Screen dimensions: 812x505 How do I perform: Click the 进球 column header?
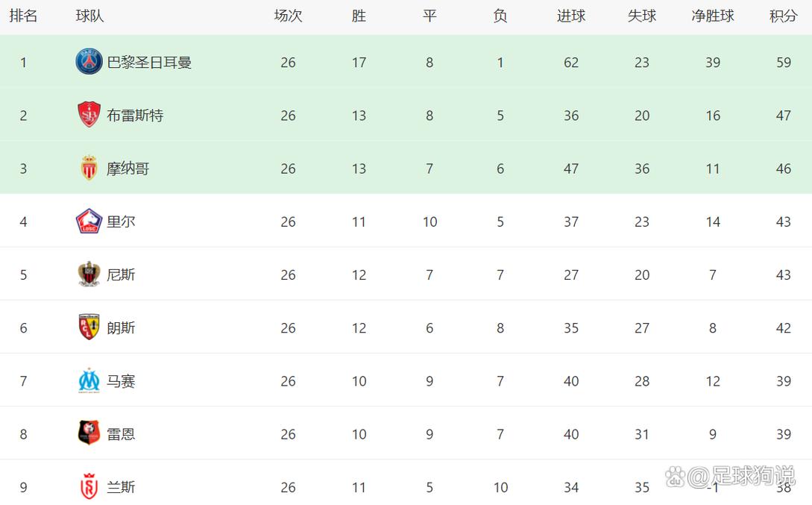(571, 16)
